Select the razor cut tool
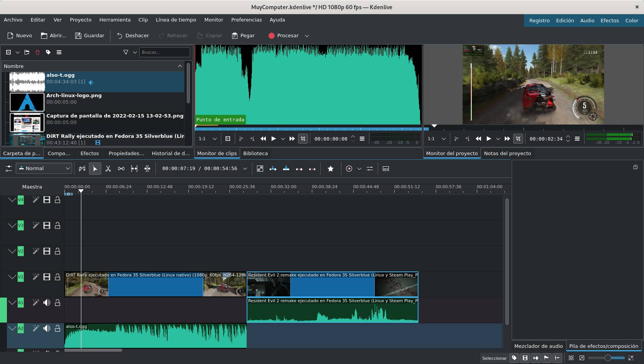Image resolution: width=644 pixels, height=364 pixels. click(x=108, y=169)
